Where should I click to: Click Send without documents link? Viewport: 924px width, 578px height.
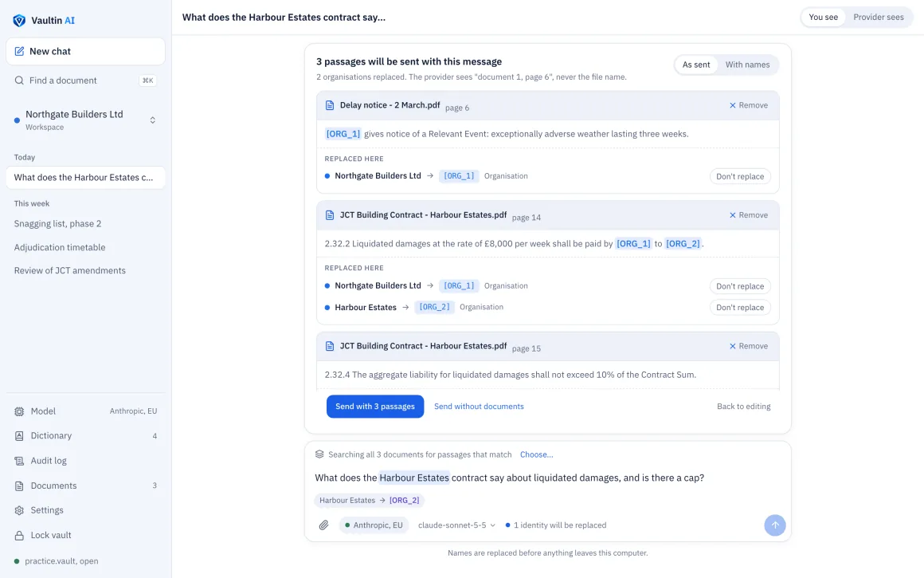(479, 407)
